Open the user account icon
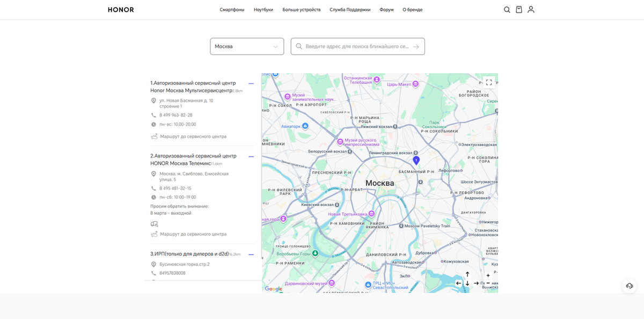This screenshot has height=319, width=644. tap(531, 10)
